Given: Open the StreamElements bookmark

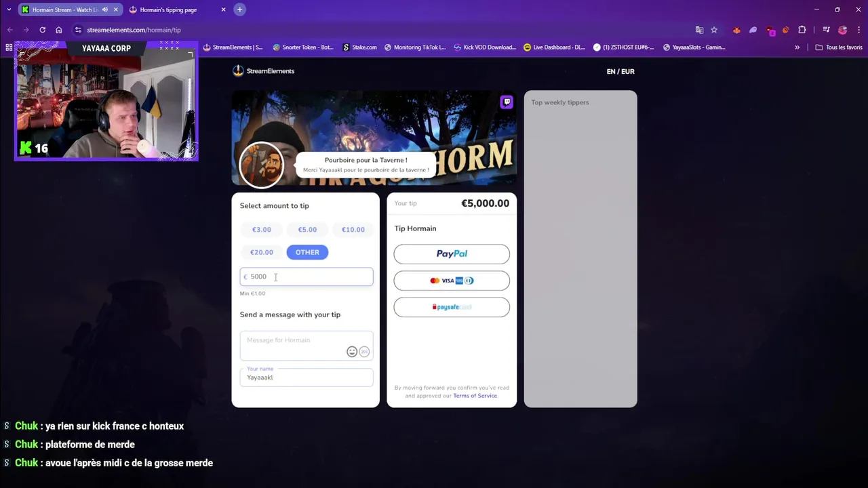Looking at the screenshot, I should point(233,47).
